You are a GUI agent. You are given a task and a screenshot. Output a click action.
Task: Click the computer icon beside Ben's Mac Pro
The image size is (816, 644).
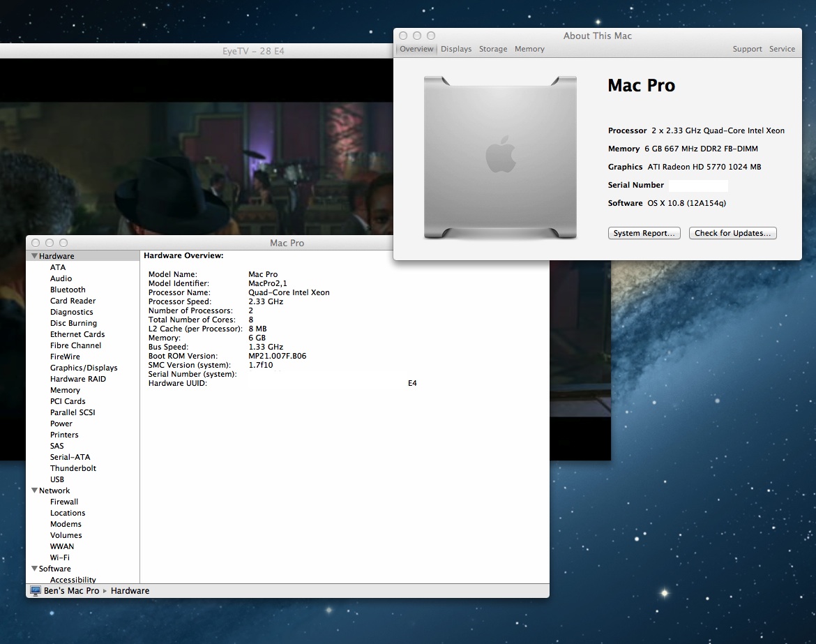[x=36, y=591]
